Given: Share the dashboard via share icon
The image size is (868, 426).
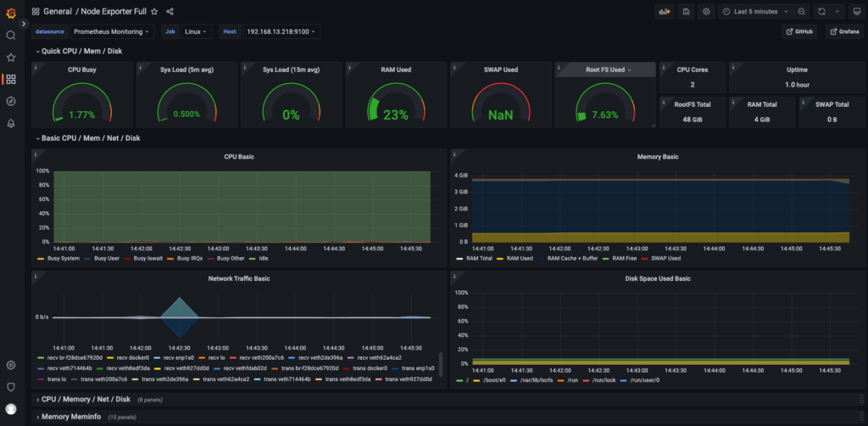Looking at the screenshot, I should [x=170, y=11].
